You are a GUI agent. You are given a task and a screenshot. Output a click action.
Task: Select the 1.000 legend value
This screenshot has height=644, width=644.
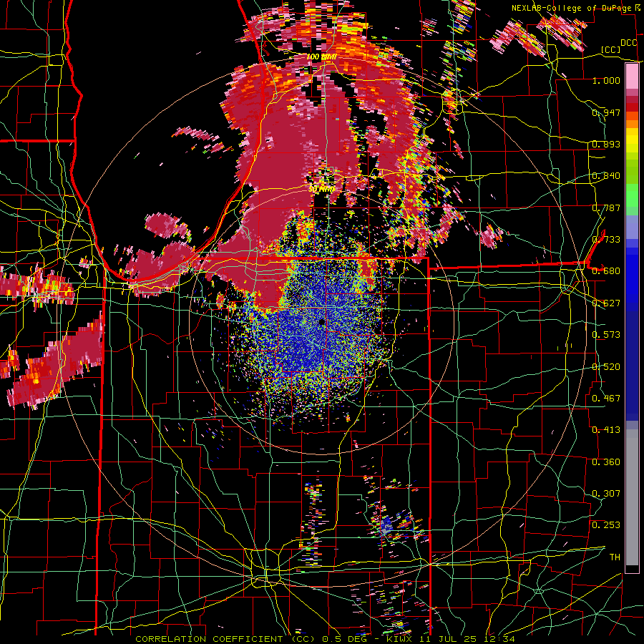click(606, 80)
